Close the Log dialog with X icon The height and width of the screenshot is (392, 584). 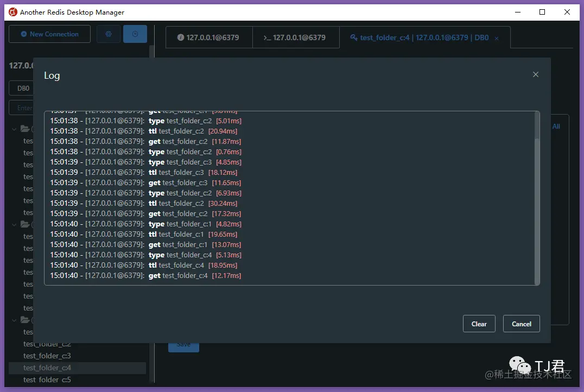tap(536, 74)
